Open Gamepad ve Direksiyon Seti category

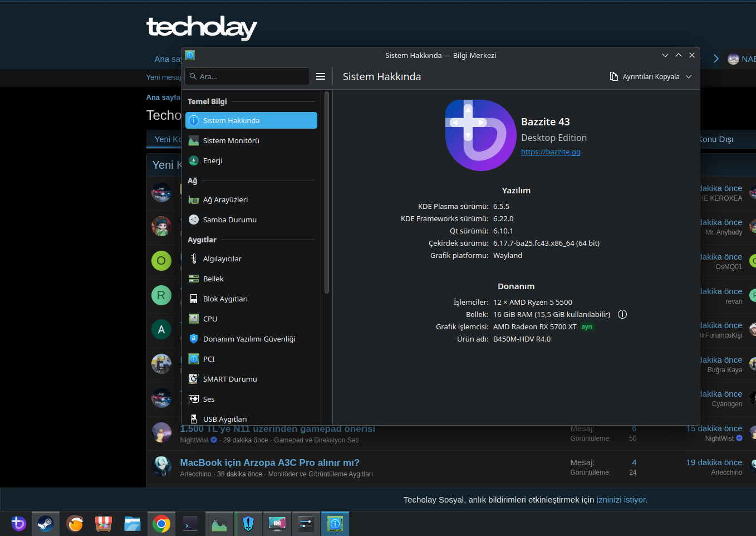316,440
